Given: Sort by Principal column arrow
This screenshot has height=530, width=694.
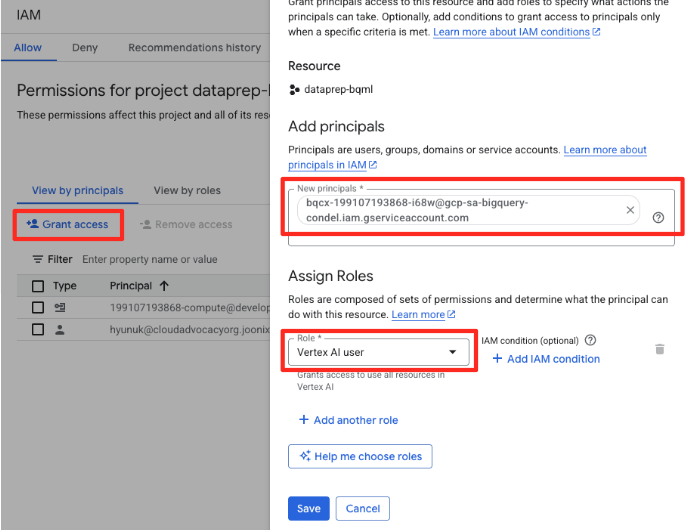Looking at the screenshot, I should click(164, 286).
